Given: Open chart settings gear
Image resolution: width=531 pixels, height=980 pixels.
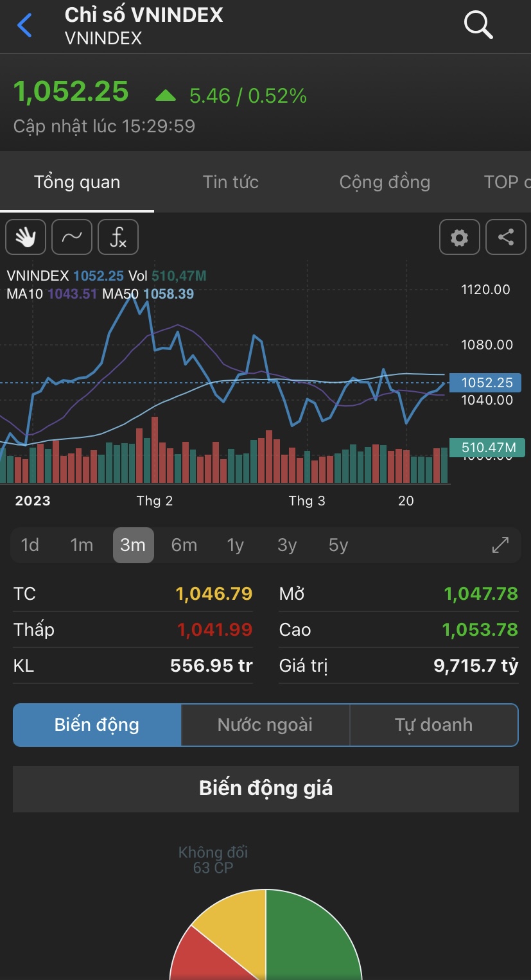Looking at the screenshot, I should point(459,238).
